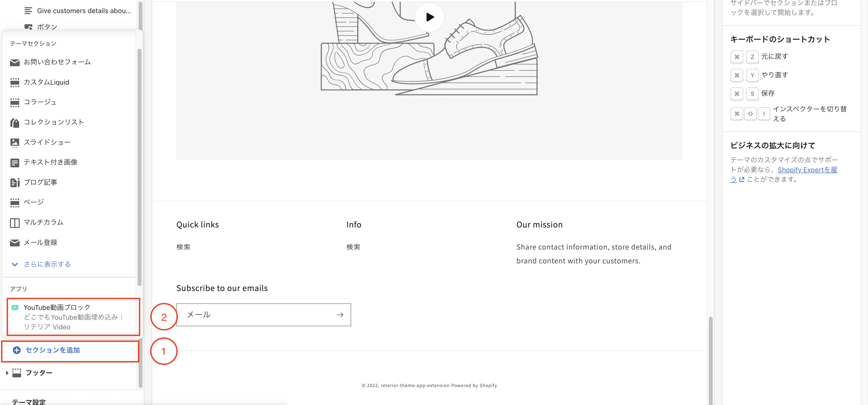This screenshot has width=868, height=405.
Task: Choose the マルチカラム column icon
Action: [15, 223]
